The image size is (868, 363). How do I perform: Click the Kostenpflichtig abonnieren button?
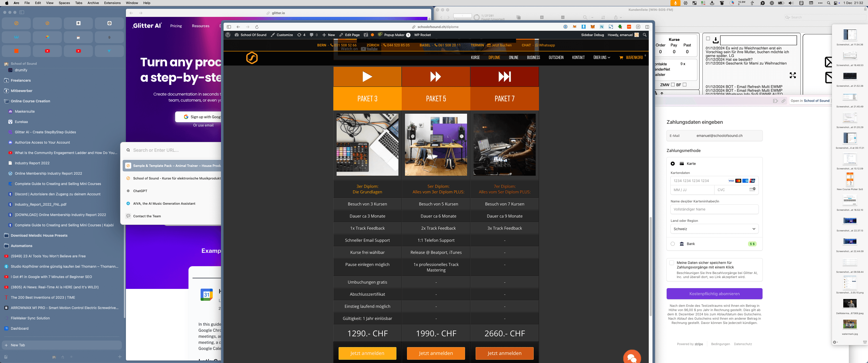714,294
